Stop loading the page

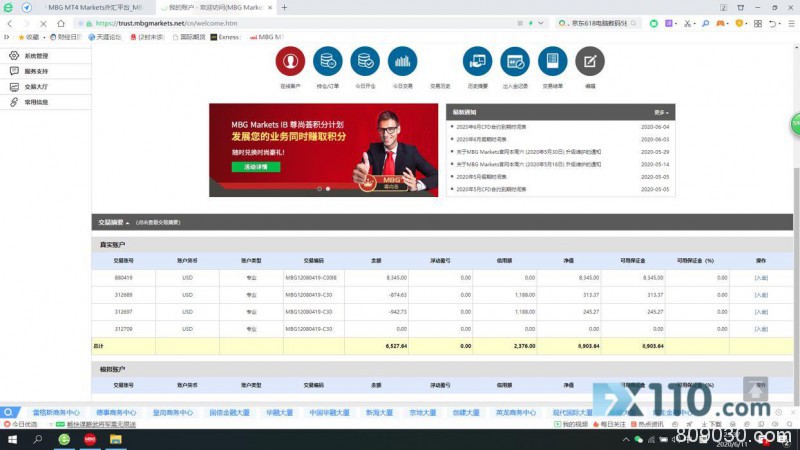(43, 23)
